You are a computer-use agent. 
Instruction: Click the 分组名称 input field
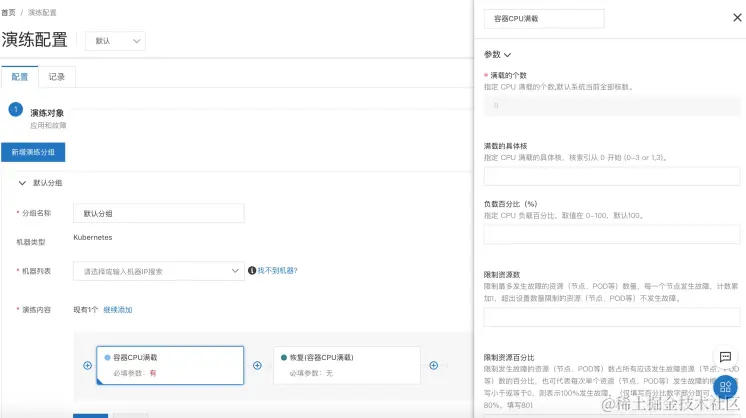click(x=158, y=213)
